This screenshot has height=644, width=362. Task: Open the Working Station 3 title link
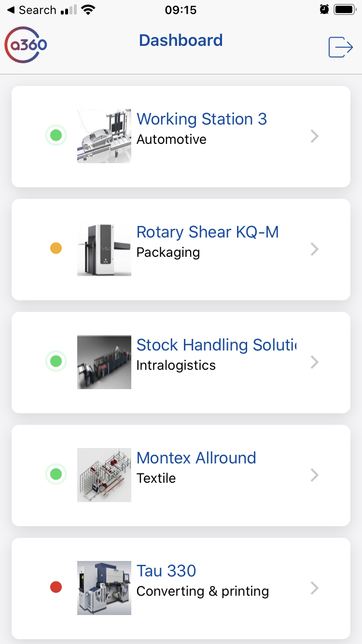(x=202, y=119)
